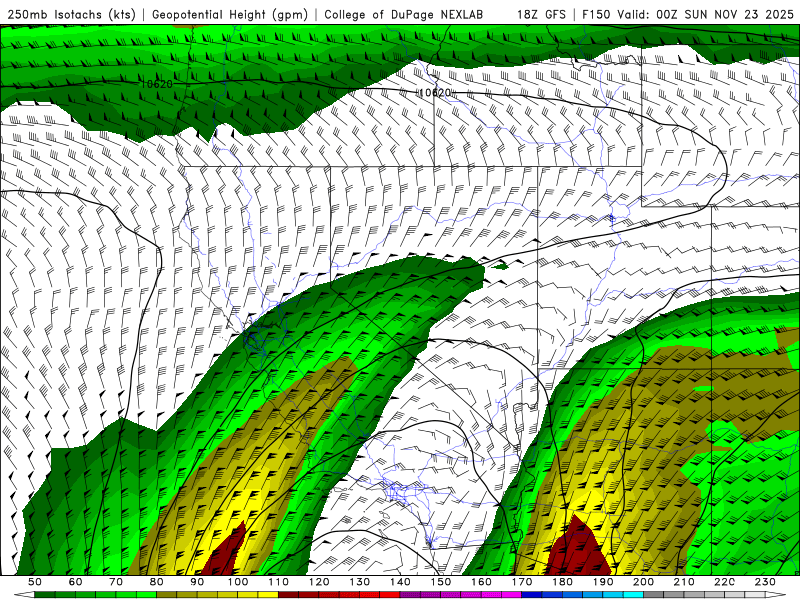Screen dimensions: 800x600
Task: Click the 10620 contour label inside green shading
Action: [x=157, y=84]
